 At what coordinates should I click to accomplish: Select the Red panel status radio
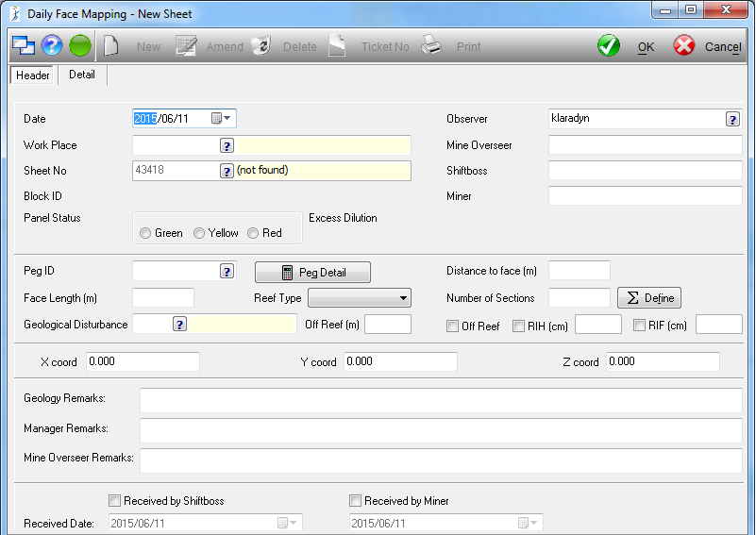point(253,233)
